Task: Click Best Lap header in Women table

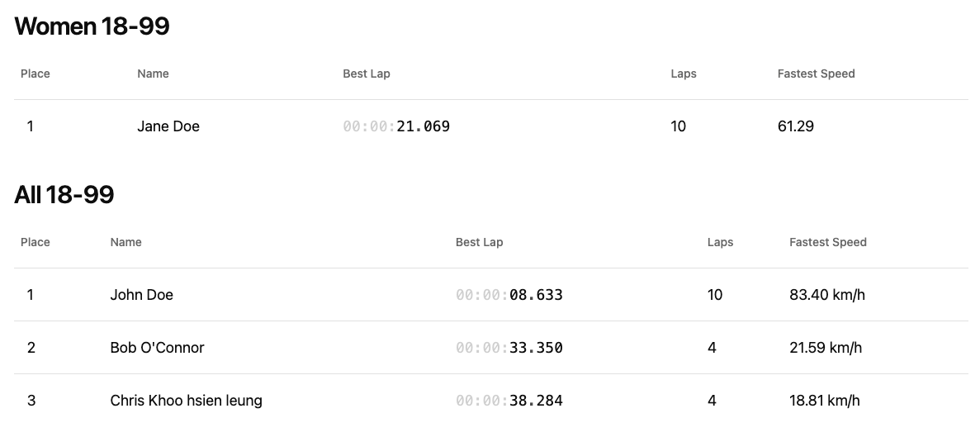Action: pos(367,74)
